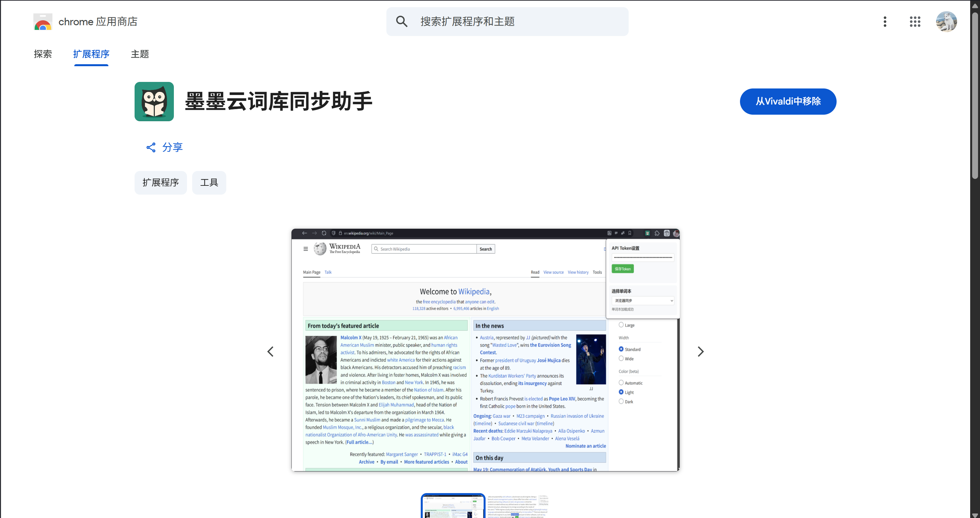The image size is (980, 518).
Task: Show the previous screenshot with the left arrow
Action: [270, 351]
